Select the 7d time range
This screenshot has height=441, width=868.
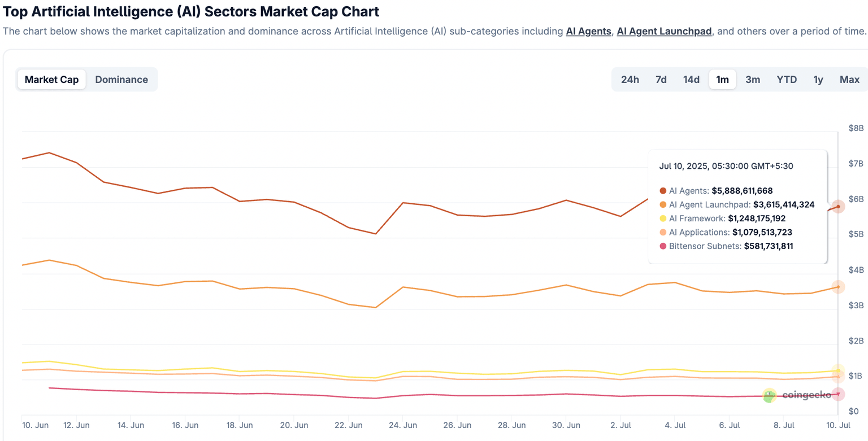pos(661,79)
